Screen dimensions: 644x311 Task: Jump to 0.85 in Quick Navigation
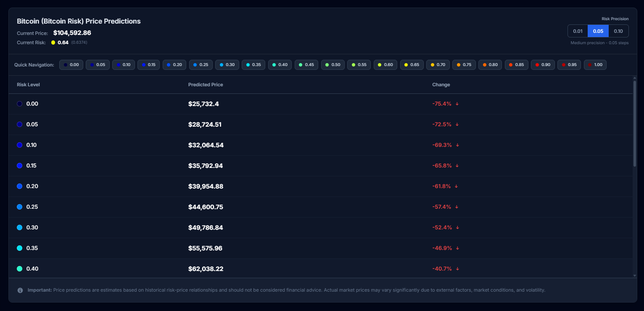[x=517, y=65]
